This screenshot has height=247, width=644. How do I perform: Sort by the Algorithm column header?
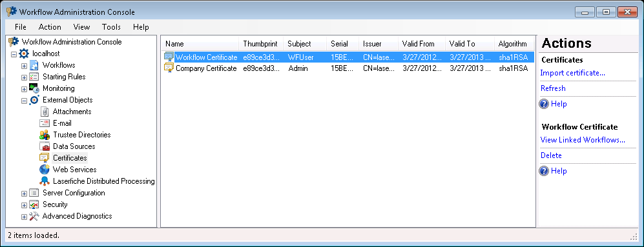coord(514,44)
